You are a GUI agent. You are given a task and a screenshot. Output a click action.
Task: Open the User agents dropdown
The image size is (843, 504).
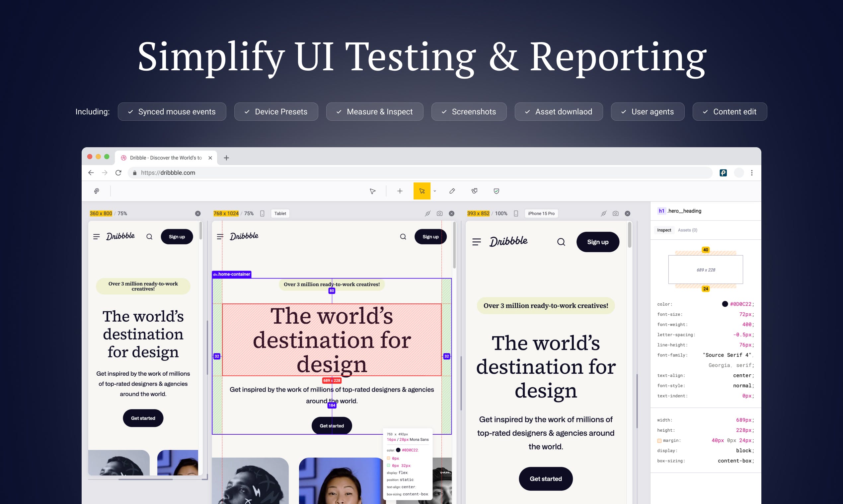click(648, 112)
